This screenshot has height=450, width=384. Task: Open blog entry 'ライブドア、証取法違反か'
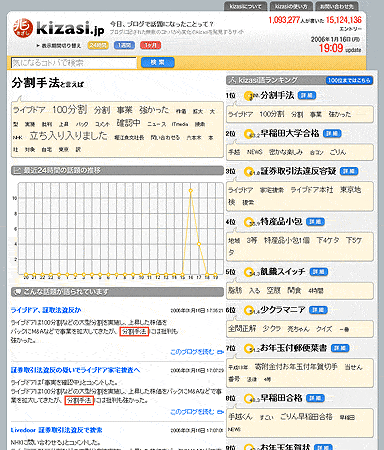click(46, 310)
